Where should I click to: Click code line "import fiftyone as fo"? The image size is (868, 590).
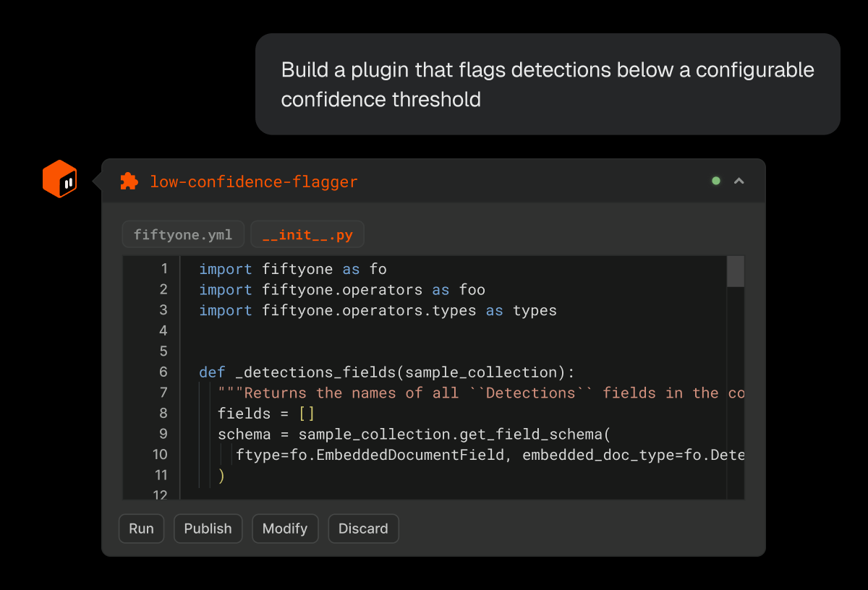(293, 269)
